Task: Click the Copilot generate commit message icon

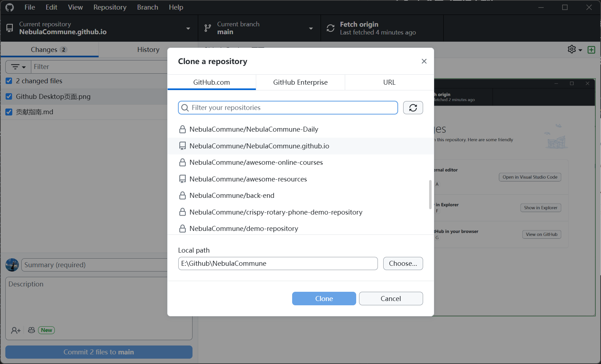Action: point(32,330)
